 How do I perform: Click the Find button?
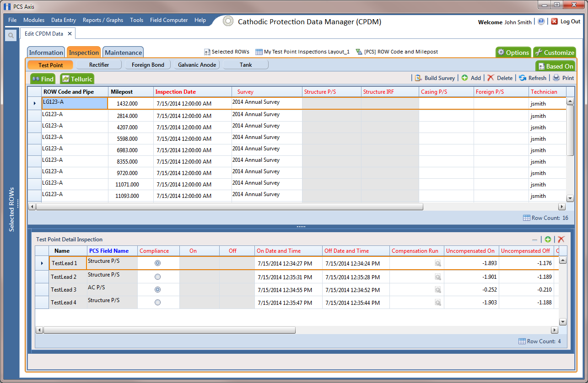43,79
